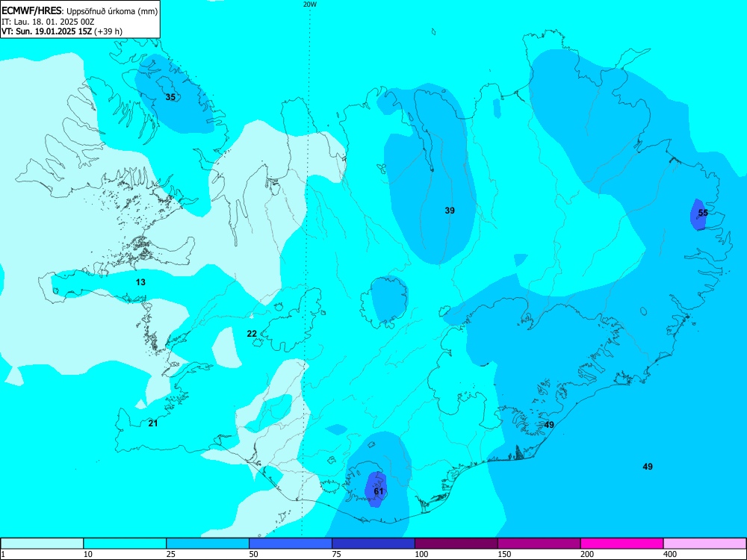Click the precipitation value 55 in east

pyautogui.click(x=703, y=213)
